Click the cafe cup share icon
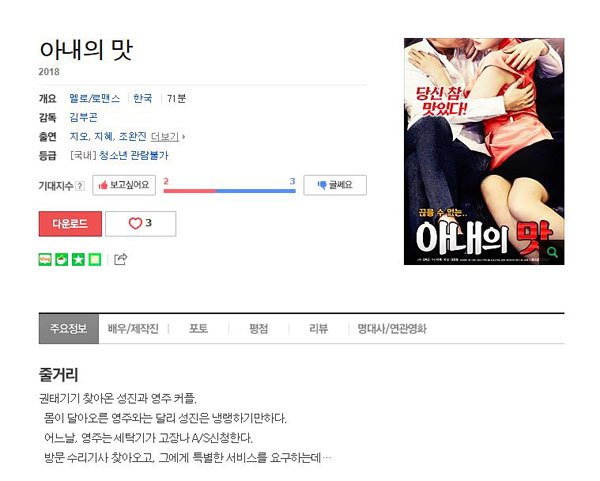Viewport: 600px width, 481px height. (62, 259)
